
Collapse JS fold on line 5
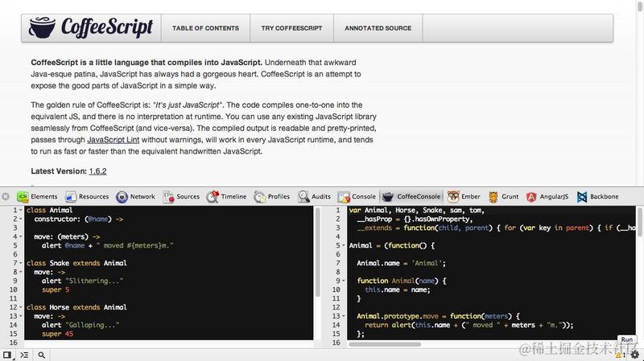pyautogui.click(x=344, y=245)
